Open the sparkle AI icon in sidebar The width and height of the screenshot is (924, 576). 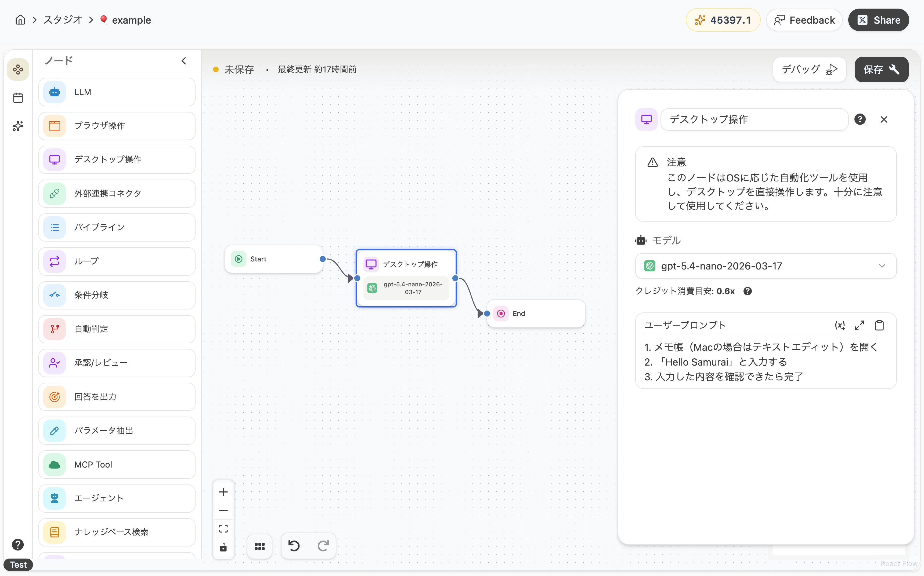click(x=18, y=126)
